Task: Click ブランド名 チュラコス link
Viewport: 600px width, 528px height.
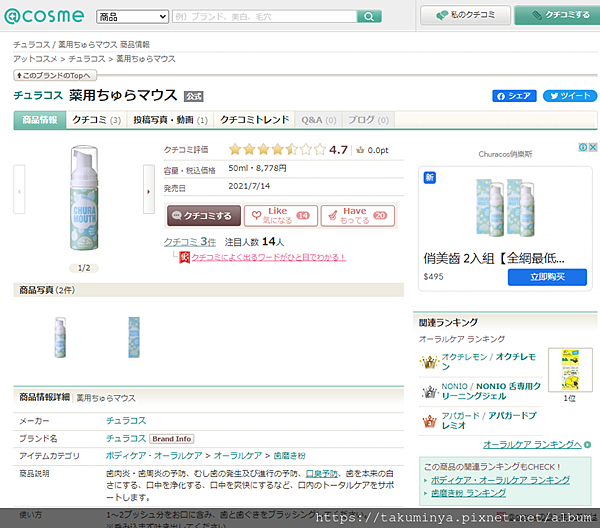Action: pyautogui.click(x=126, y=438)
